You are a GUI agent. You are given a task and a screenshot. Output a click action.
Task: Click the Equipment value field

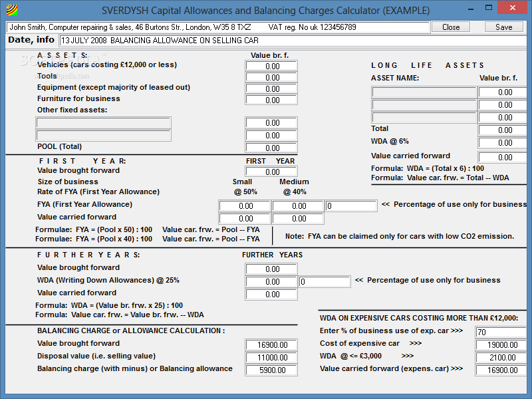(x=271, y=88)
